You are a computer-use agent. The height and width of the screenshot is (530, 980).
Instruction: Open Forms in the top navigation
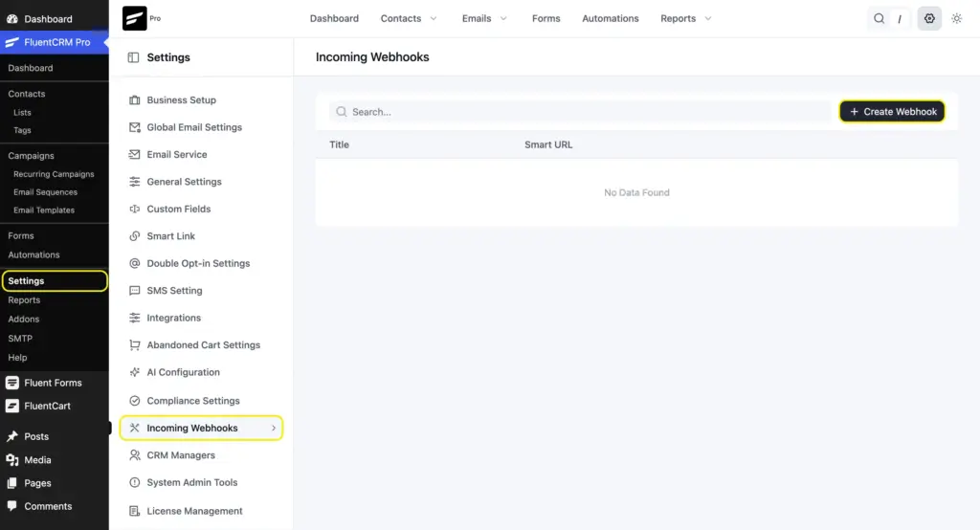(x=546, y=19)
